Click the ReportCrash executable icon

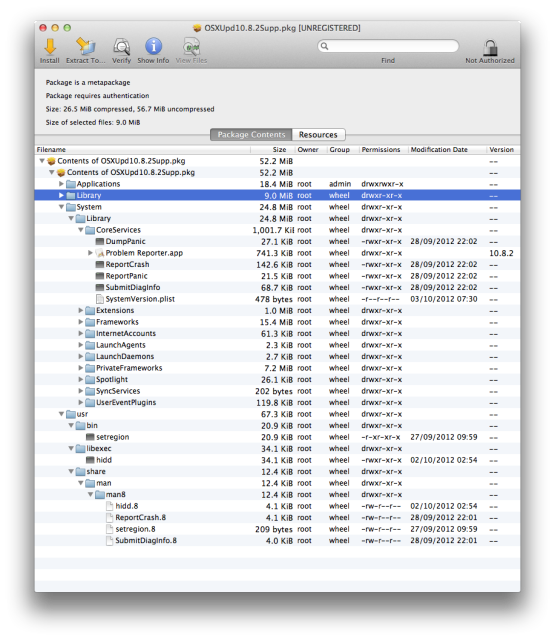100,264
